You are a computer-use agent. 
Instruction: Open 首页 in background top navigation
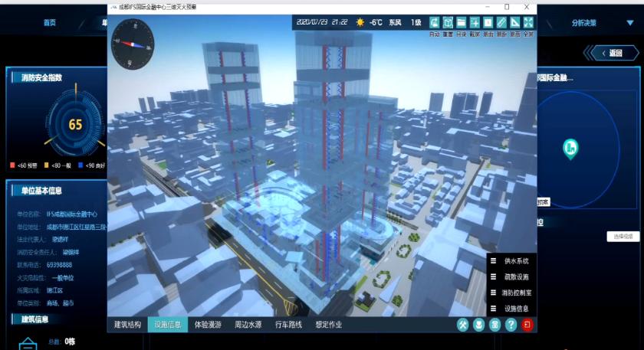50,22
